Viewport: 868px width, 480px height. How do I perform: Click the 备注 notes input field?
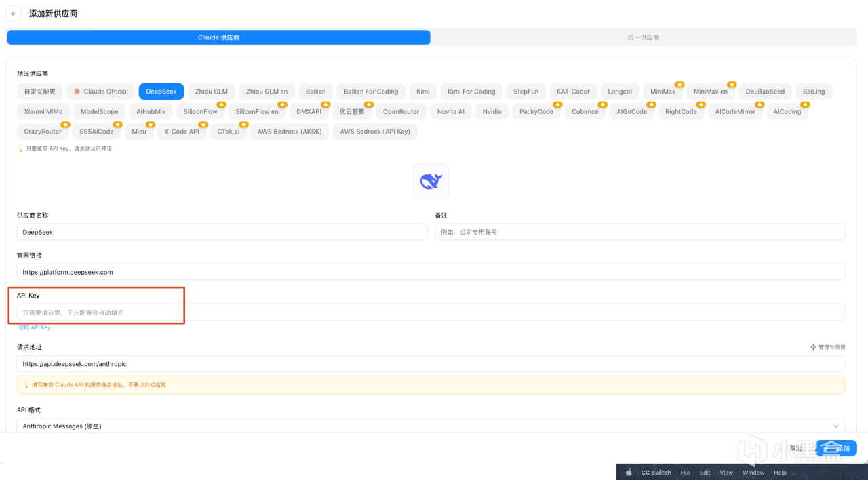click(x=640, y=232)
